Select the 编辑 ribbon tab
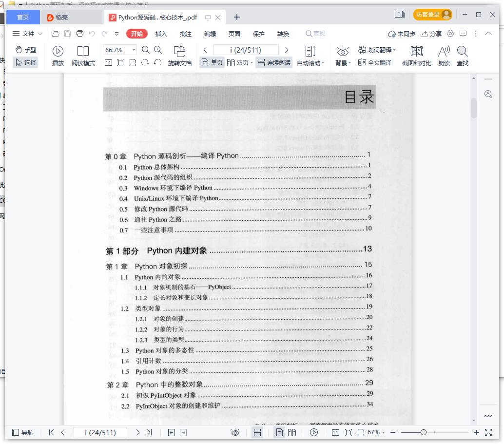The width and height of the screenshot is (504, 444). (x=210, y=34)
